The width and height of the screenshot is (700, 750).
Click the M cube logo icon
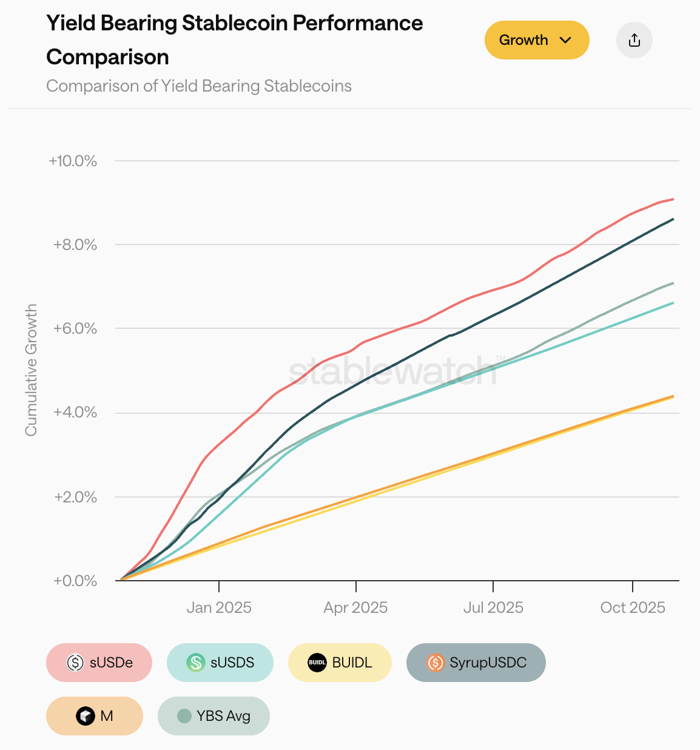click(86, 716)
